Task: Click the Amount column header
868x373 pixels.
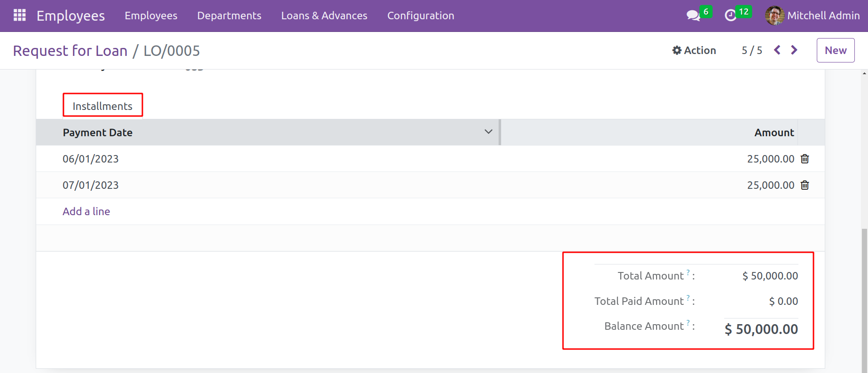Action: click(x=774, y=132)
